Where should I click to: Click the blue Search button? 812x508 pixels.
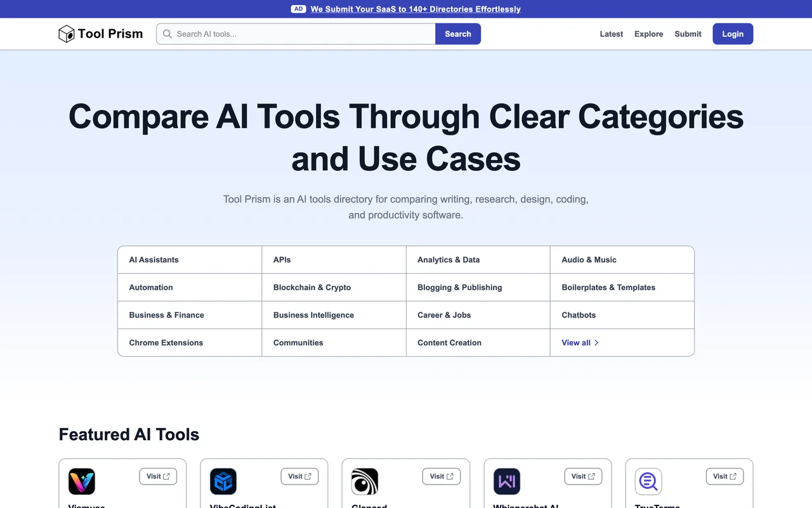click(x=458, y=34)
